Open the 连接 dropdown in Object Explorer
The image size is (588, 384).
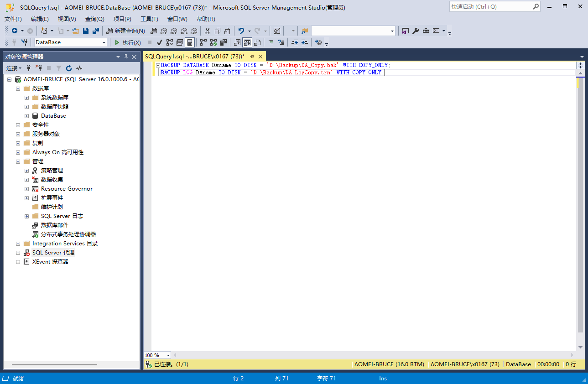14,68
